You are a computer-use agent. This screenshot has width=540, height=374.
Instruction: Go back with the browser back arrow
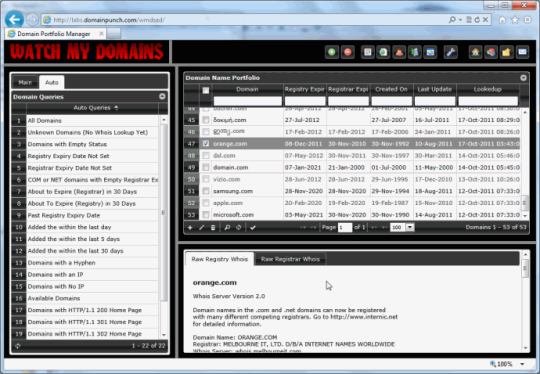14,20
